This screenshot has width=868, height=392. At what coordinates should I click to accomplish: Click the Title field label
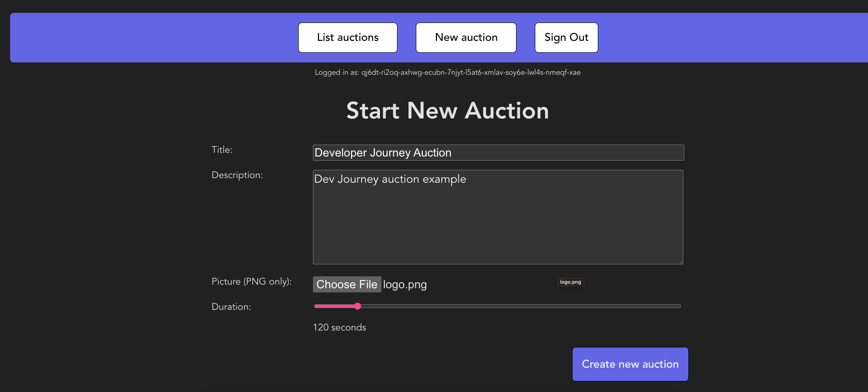pos(222,150)
